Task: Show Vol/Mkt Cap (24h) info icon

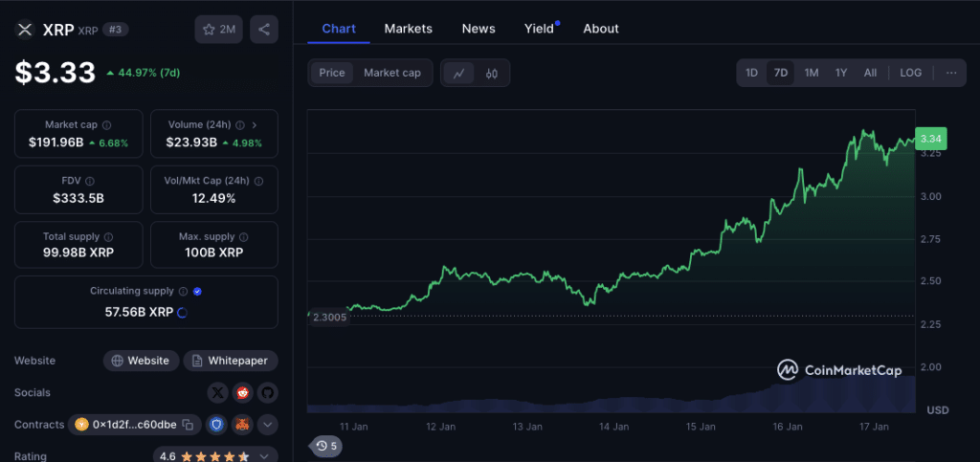Action: pyautogui.click(x=258, y=181)
